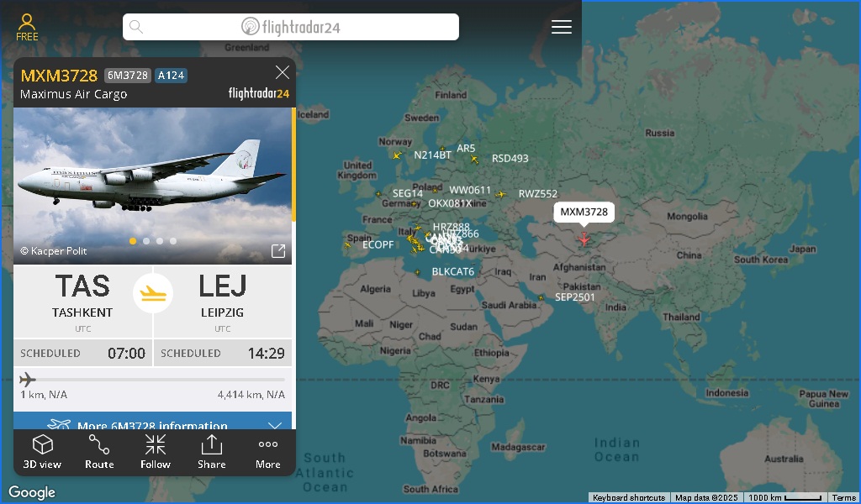This screenshot has width=861, height=504.
Task: Click the flight progress bar plane marker
Action: tap(28, 379)
